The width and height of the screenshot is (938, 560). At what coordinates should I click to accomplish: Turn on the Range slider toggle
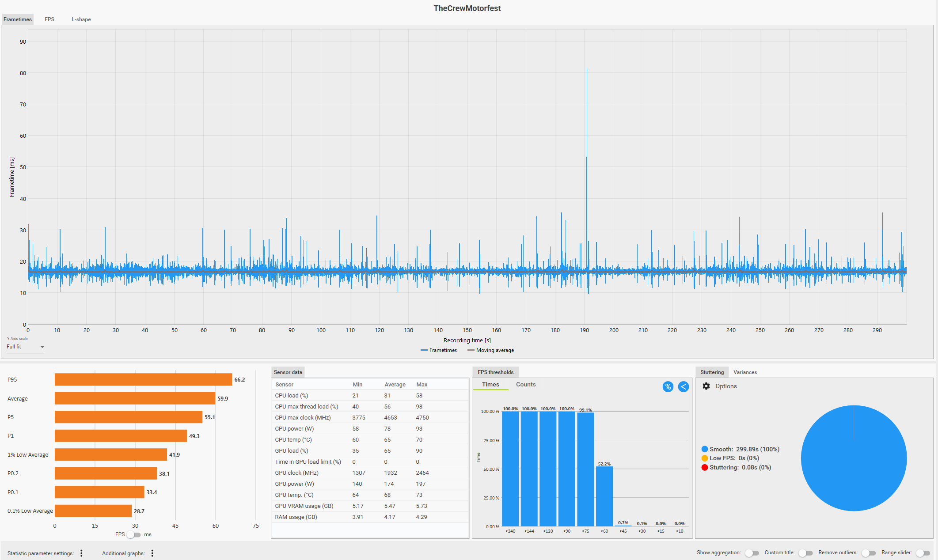point(923,553)
